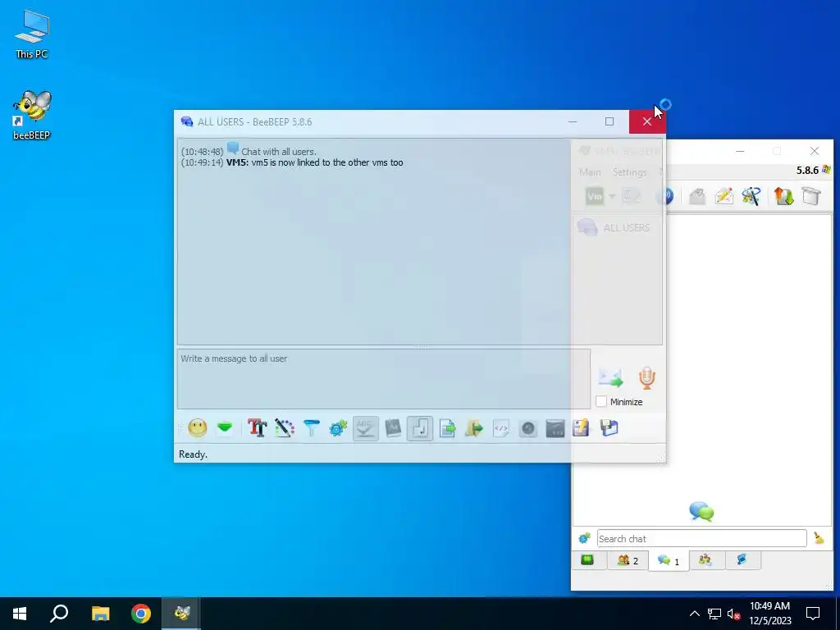Screen dimensions: 840x630
Task: Click the notepad with pencil icon
Action: 582,427
